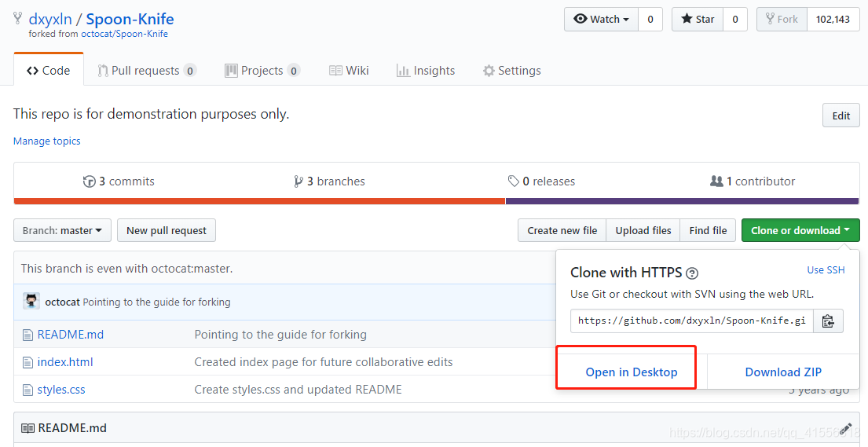The image size is (868, 447).
Task: Click the releases tag icon
Action: coord(514,181)
